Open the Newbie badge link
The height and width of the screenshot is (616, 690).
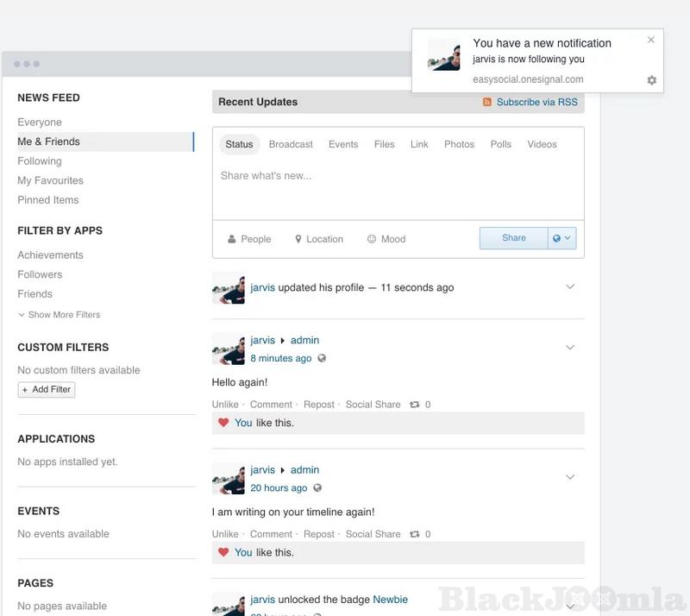click(390, 600)
